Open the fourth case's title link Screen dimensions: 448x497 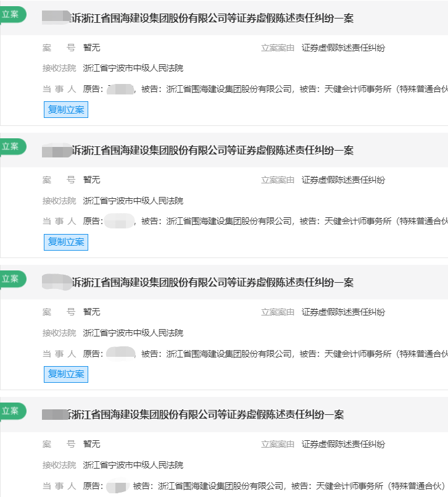193,414
